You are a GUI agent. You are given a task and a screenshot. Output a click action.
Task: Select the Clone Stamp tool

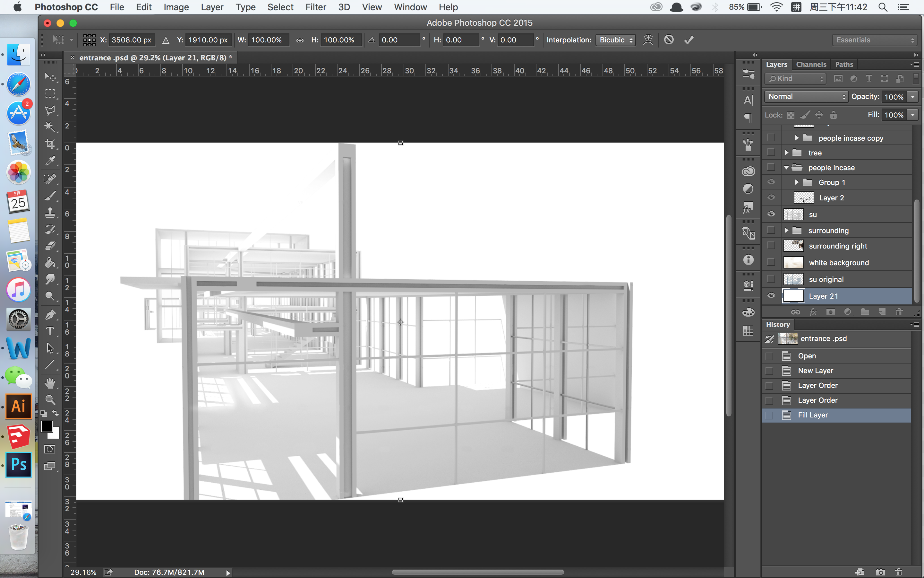click(50, 212)
